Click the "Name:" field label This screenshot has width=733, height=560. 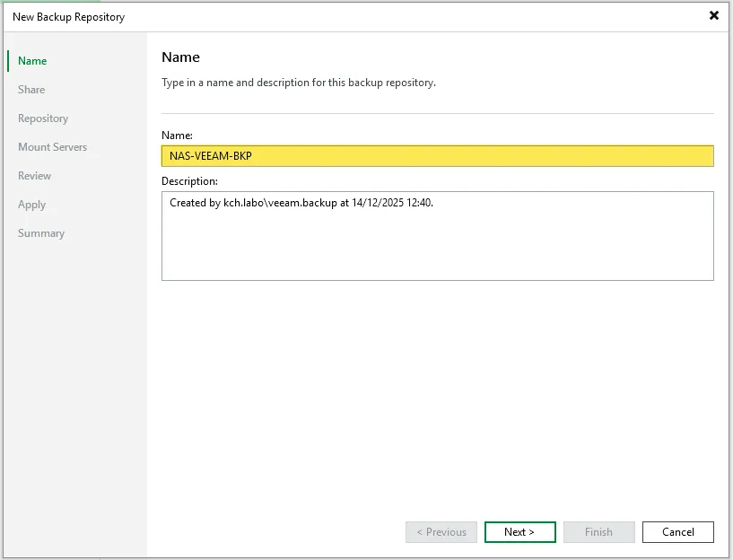coord(177,136)
